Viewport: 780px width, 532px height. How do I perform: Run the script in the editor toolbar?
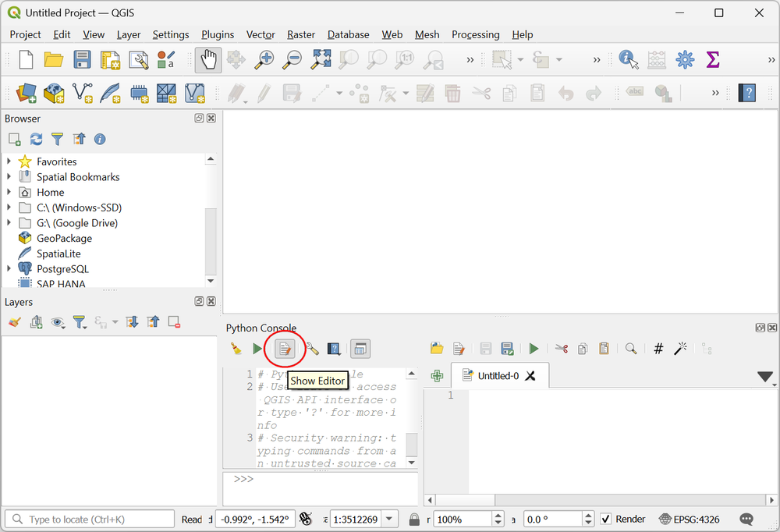[534, 349]
